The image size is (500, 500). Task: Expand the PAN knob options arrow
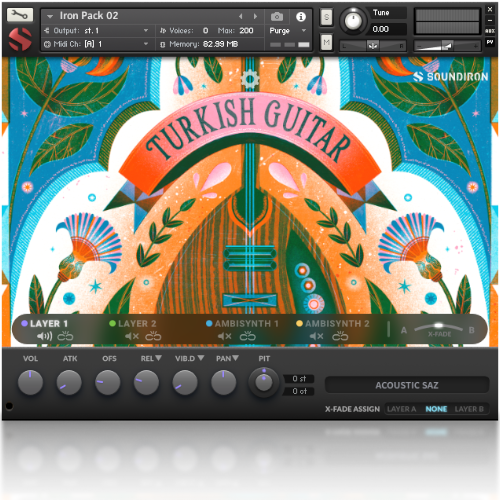coord(235,358)
